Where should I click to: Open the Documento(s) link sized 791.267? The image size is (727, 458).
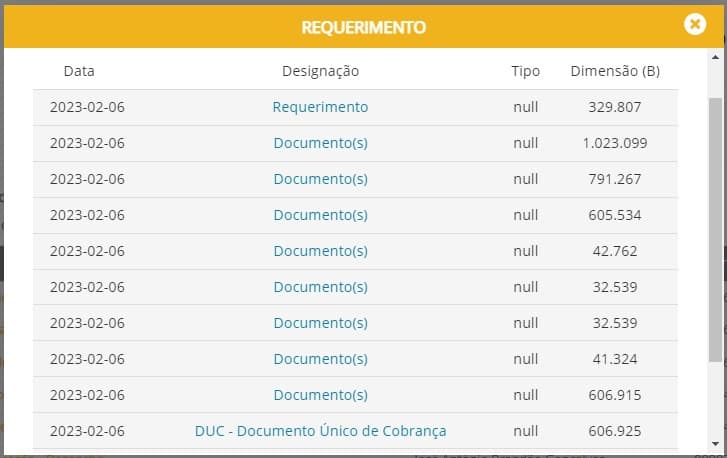tap(320, 179)
